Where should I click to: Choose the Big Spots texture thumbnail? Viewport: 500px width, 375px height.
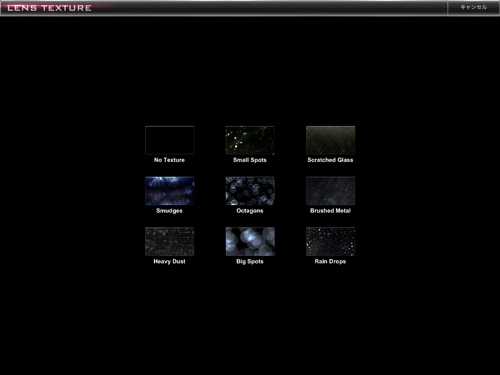point(250,241)
